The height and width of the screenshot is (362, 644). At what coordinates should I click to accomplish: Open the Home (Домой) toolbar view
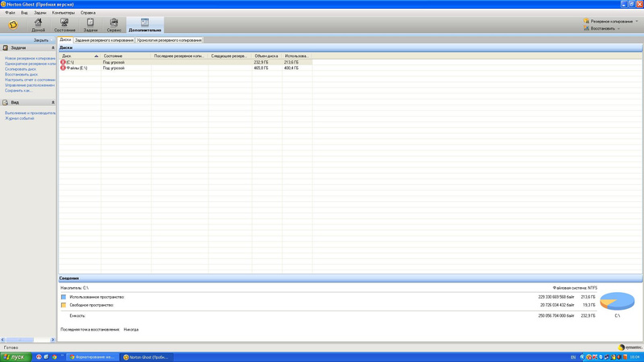click(39, 25)
